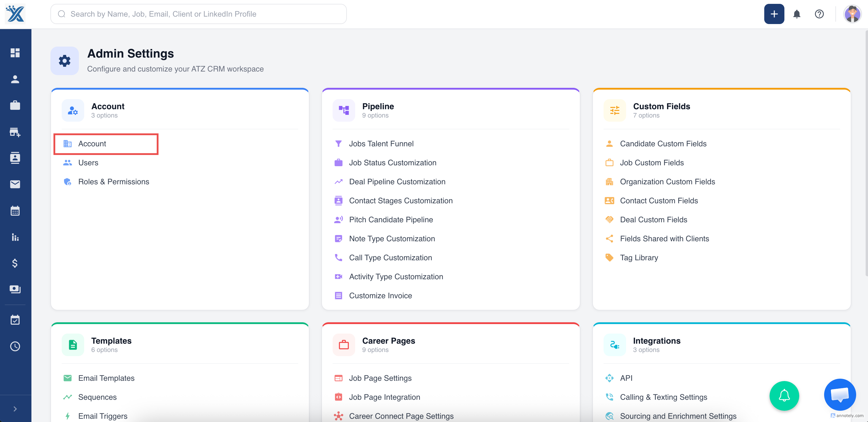Click the Career Pages briefcase icon
This screenshot has width=868, height=422.
[344, 345]
